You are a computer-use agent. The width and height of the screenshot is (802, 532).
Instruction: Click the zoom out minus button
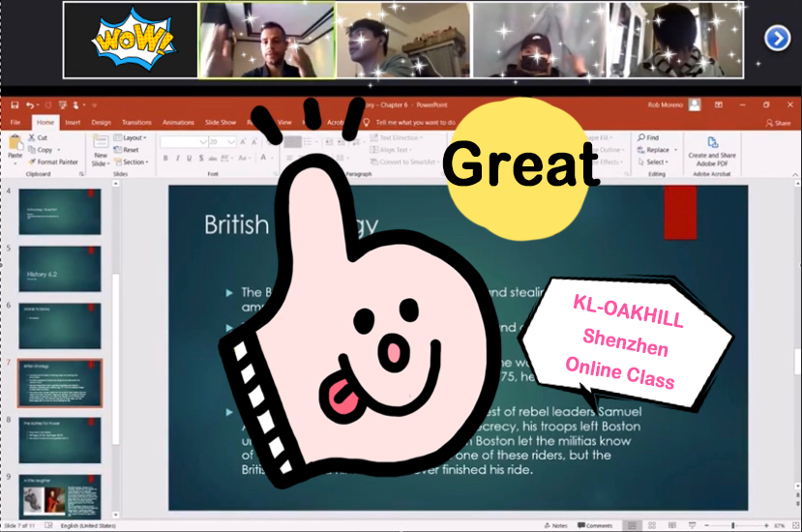coord(707,525)
